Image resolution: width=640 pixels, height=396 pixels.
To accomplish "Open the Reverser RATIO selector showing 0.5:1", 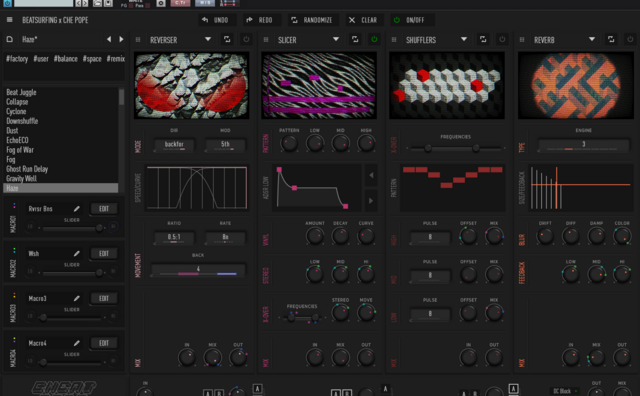I will 174,238.
